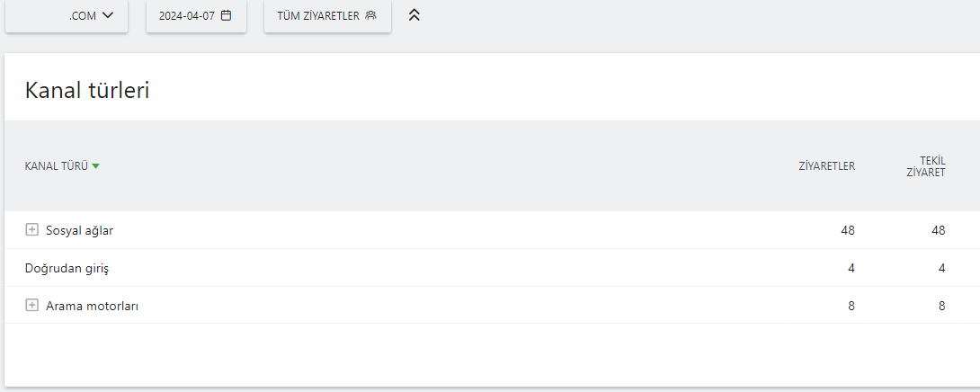Image resolution: width=980 pixels, height=392 pixels.
Task: Click the green sort arrow beside KANAL TÜRÜ
Action: point(95,166)
